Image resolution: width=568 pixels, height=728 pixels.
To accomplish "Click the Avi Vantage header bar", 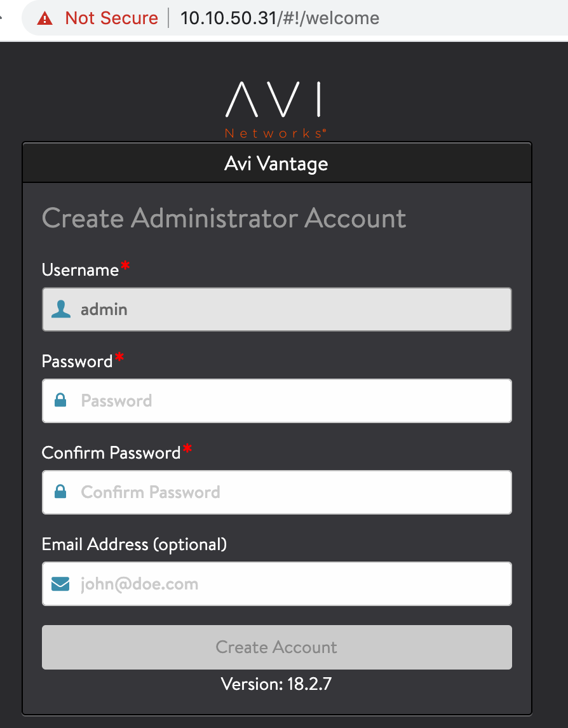I will 277,163.
